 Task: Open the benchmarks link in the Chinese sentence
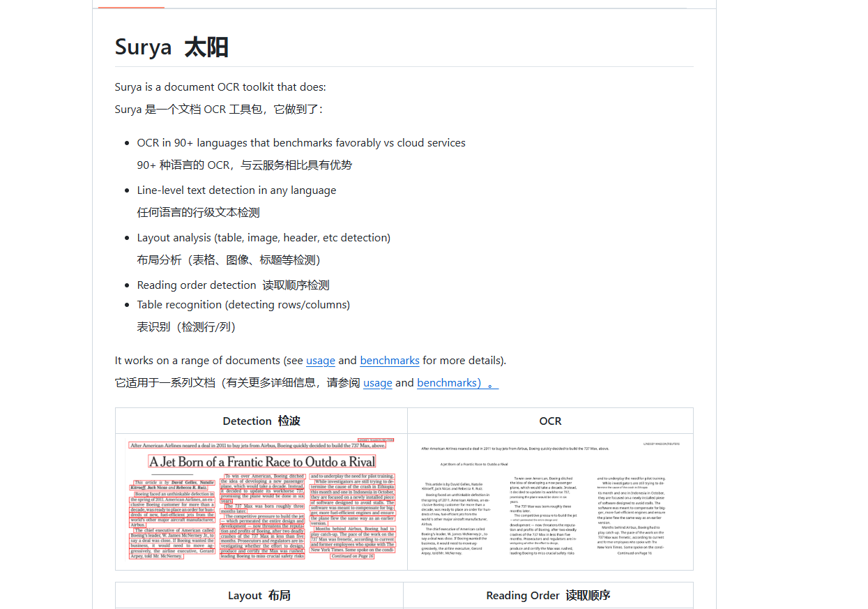coord(457,383)
